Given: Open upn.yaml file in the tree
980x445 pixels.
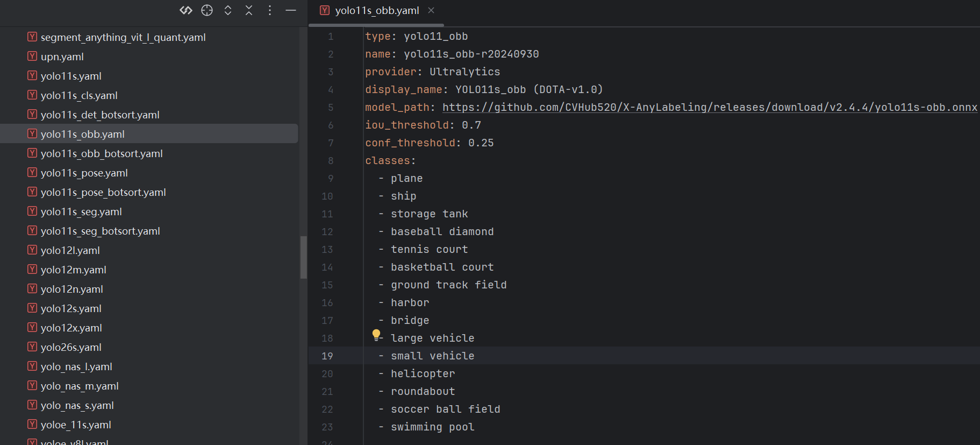Looking at the screenshot, I should click(62, 56).
